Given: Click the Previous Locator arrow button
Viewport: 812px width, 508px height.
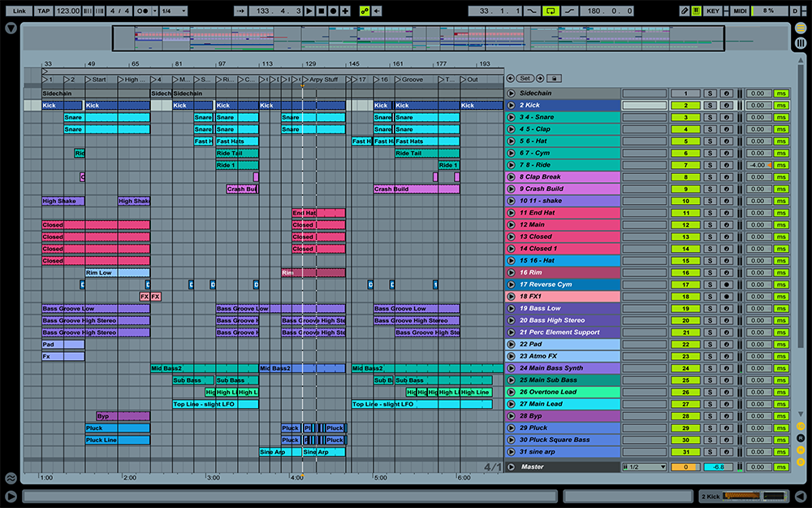Looking at the screenshot, I should [511, 78].
